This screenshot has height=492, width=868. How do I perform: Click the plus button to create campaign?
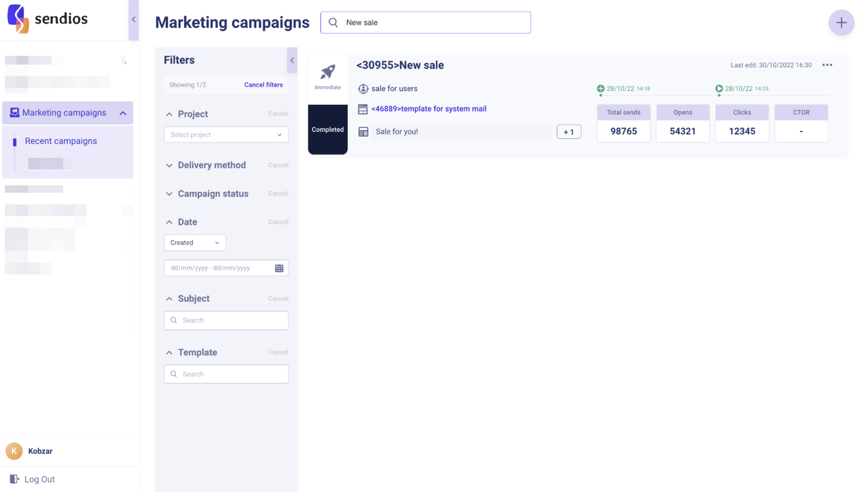click(841, 23)
